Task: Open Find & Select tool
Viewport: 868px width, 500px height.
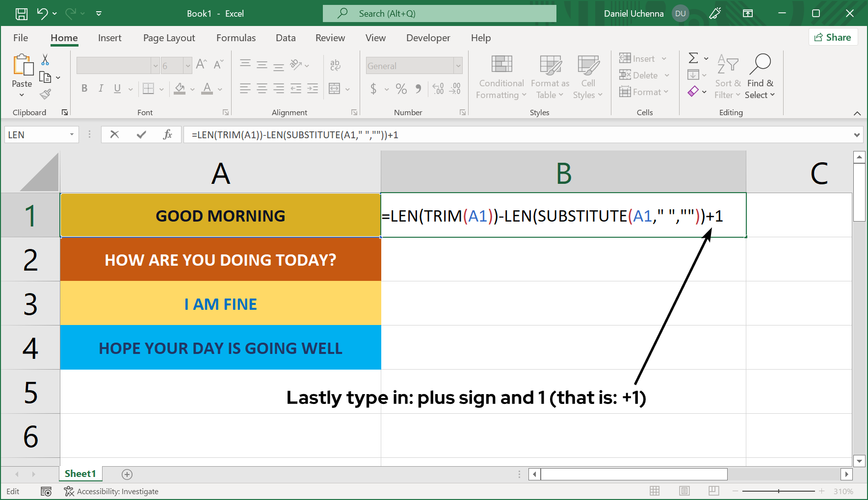Action: 760,77
